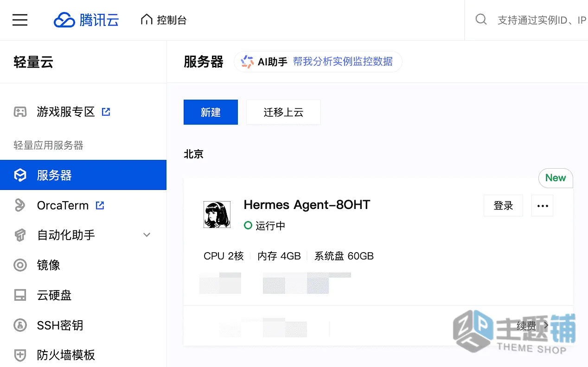The width and height of the screenshot is (588, 367).
Task: Focus the instance ID search field
Action: (542, 20)
